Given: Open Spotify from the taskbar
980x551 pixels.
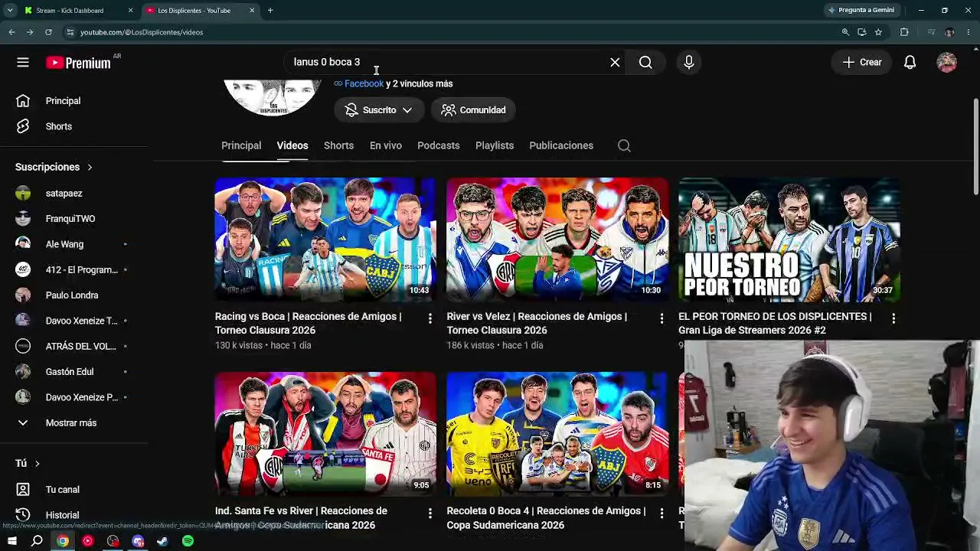Looking at the screenshot, I should [188, 541].
